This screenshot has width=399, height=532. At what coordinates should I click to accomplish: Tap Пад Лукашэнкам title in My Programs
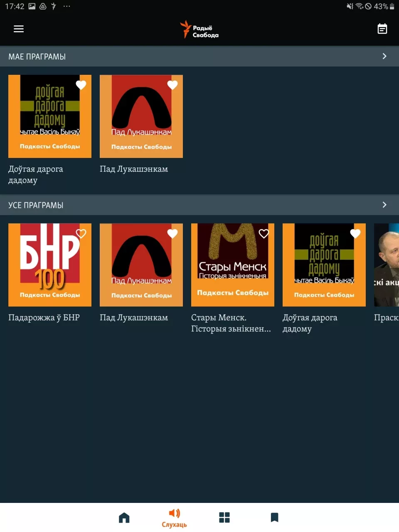134,169
